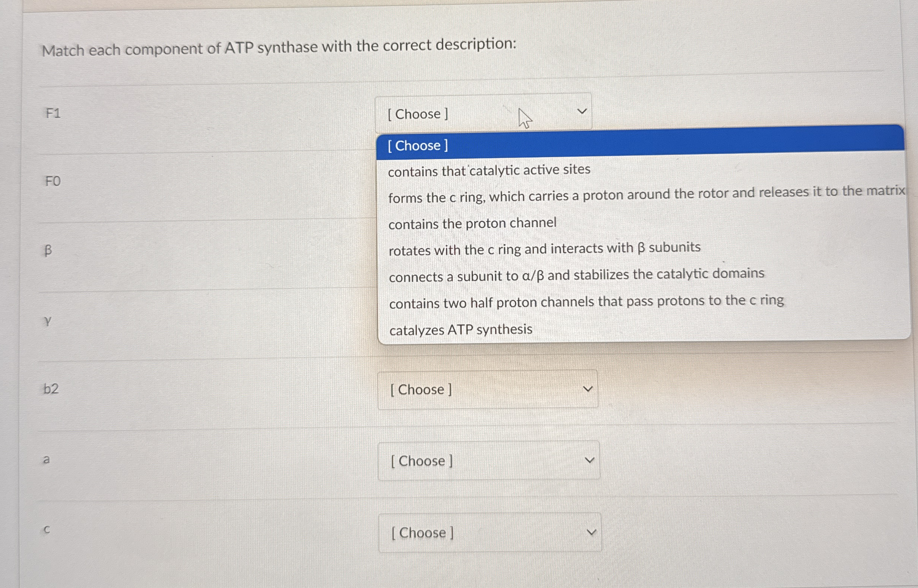Click the γ component label

47,321
